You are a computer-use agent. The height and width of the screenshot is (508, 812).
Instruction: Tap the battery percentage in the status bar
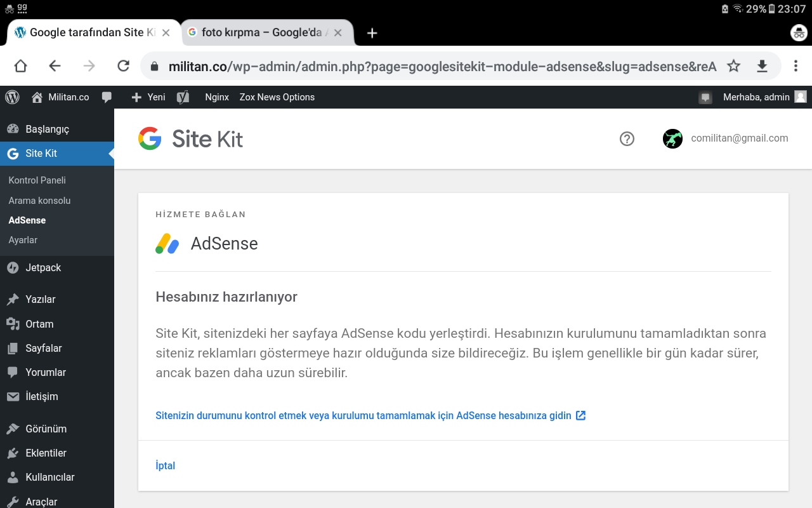(756, 9)
